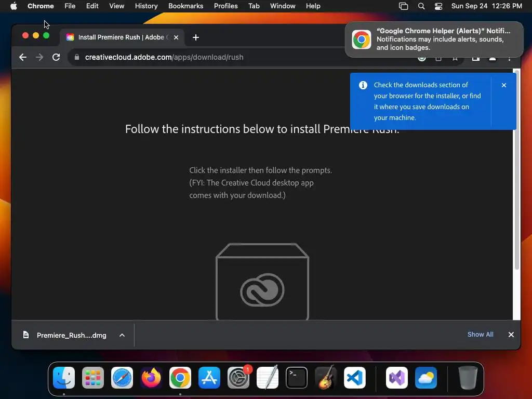Open Finder from the Dock
The image size is (532, 399).
[x=64, y=378]
